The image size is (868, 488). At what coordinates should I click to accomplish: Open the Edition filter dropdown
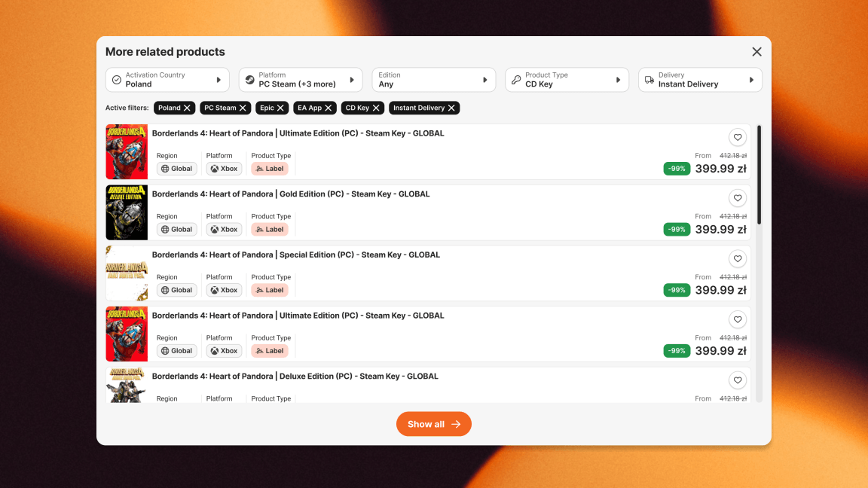[434, 79]
